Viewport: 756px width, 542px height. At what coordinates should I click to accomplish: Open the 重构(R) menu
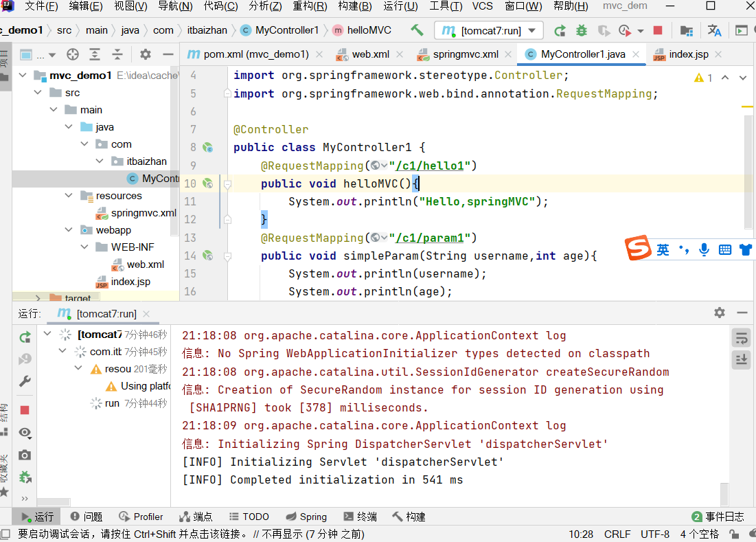click(x=310, y=6)
